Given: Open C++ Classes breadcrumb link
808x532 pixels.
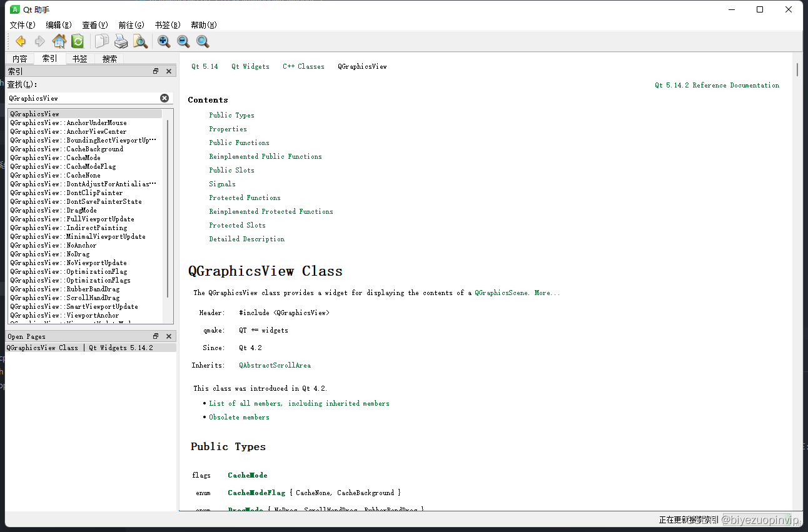Looking at the screenshot, I should 303,66.
